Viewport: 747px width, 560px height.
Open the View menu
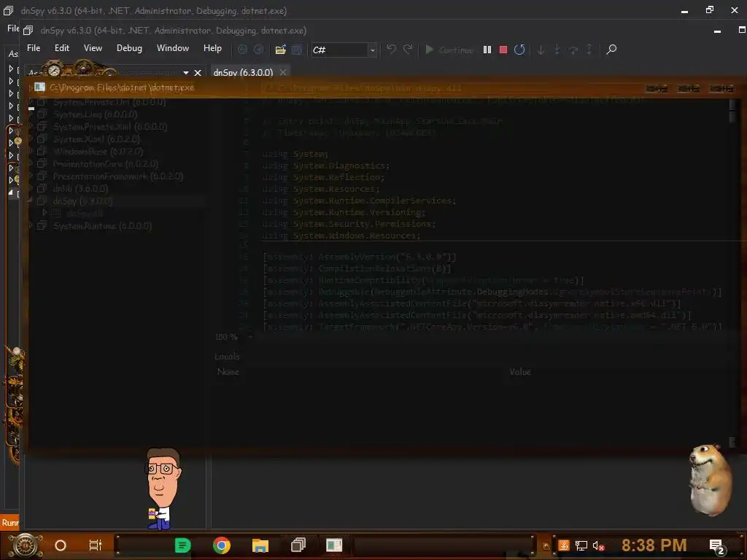coord(93,48)
